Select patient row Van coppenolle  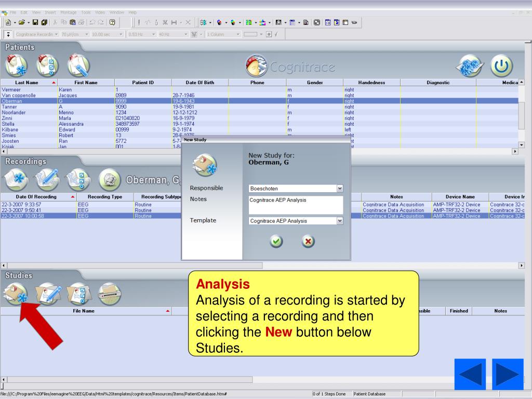click(x=259, y=96)
